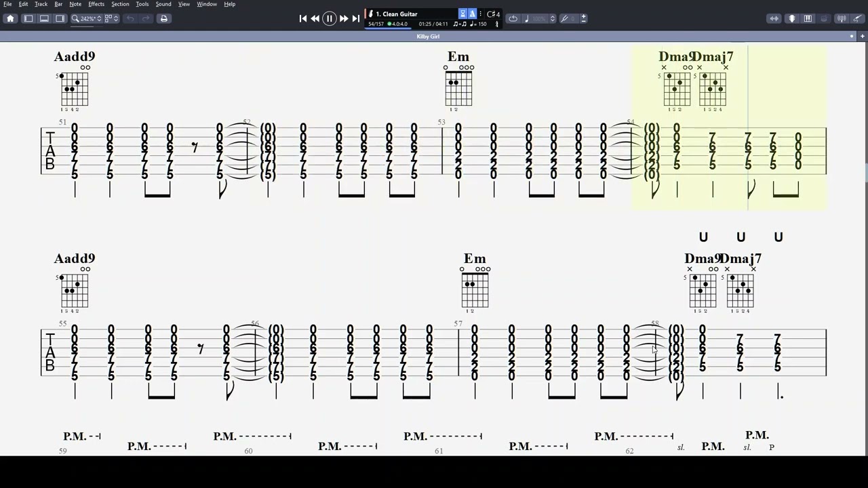Open the Bar menu

click(x=58, y=4)
